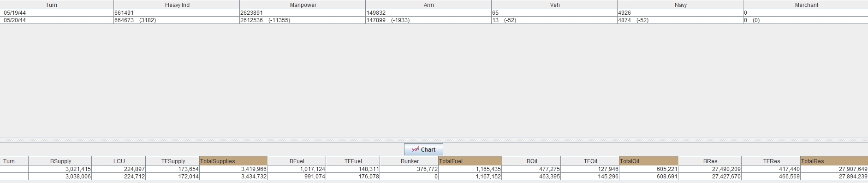Click Navy value 4874 (-52)
The height and width of the screenshot is (183, 868).
(633, 20)
